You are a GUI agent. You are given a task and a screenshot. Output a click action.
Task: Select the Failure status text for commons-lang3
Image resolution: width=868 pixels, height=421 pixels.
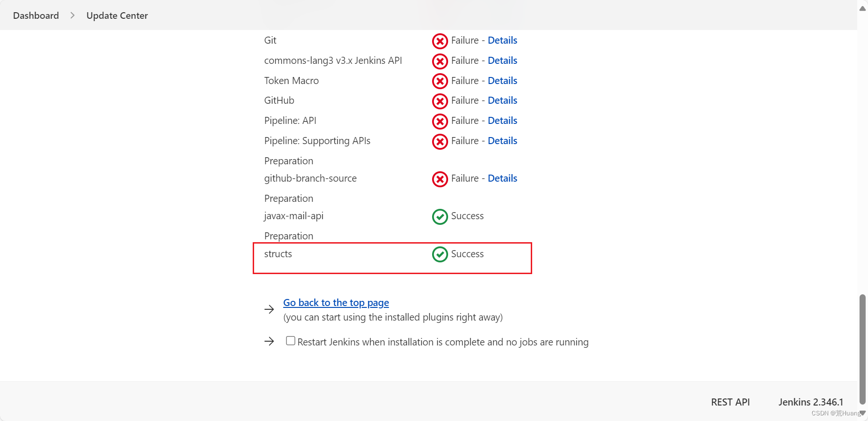465,61
